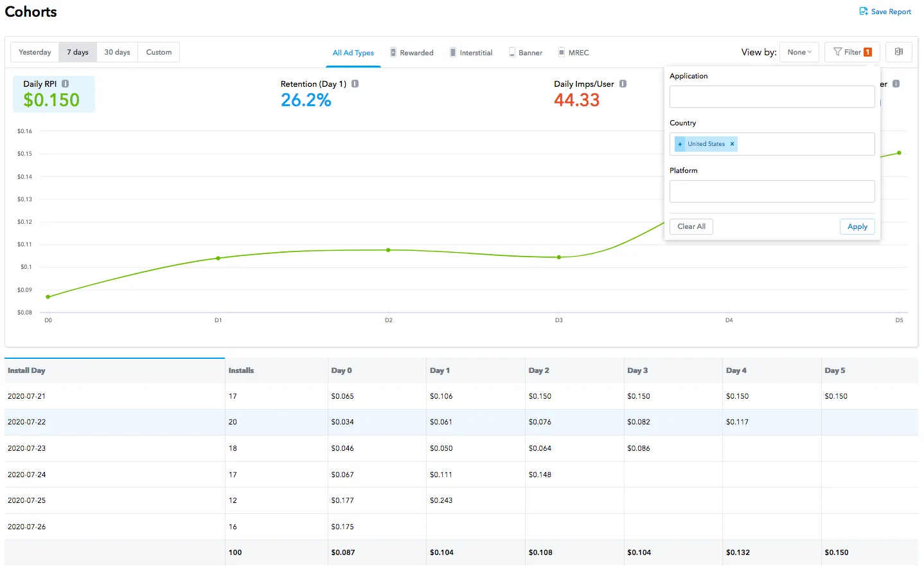Screen dimensions: 924x573
Task: Select the MREC ad type icon
Action: click(562, 52)
